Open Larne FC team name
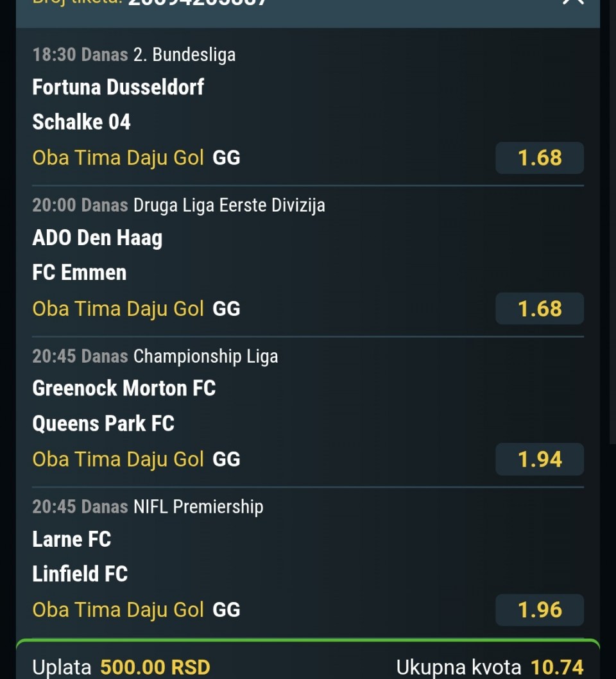Viewport: 616px width, 679px height. coord(72,539)
